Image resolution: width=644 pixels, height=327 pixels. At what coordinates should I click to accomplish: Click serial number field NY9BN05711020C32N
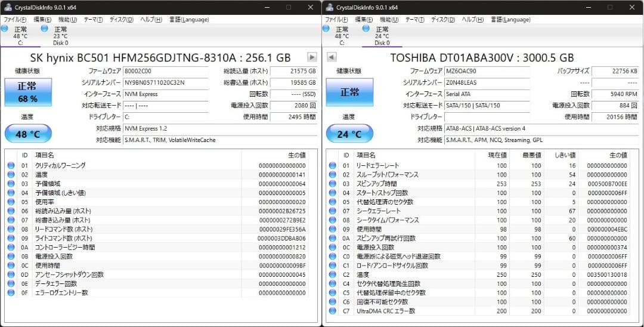click(166, 82)
